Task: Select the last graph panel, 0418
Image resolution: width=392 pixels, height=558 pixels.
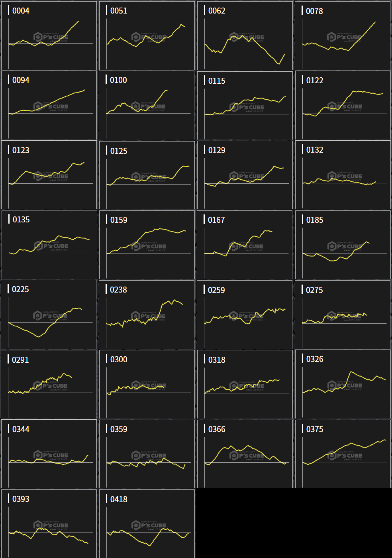Action: click(147, 524)
